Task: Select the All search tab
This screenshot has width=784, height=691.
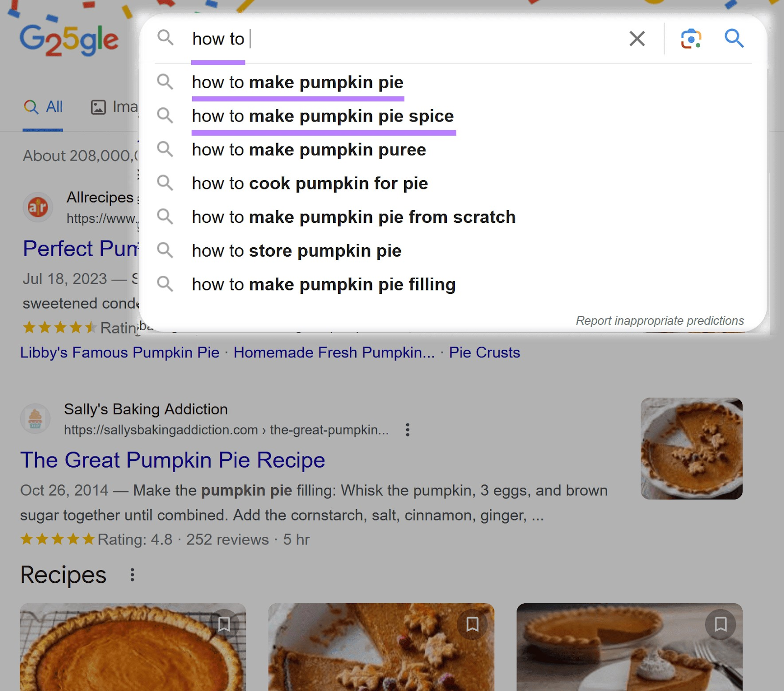Action: pos(43,107)
